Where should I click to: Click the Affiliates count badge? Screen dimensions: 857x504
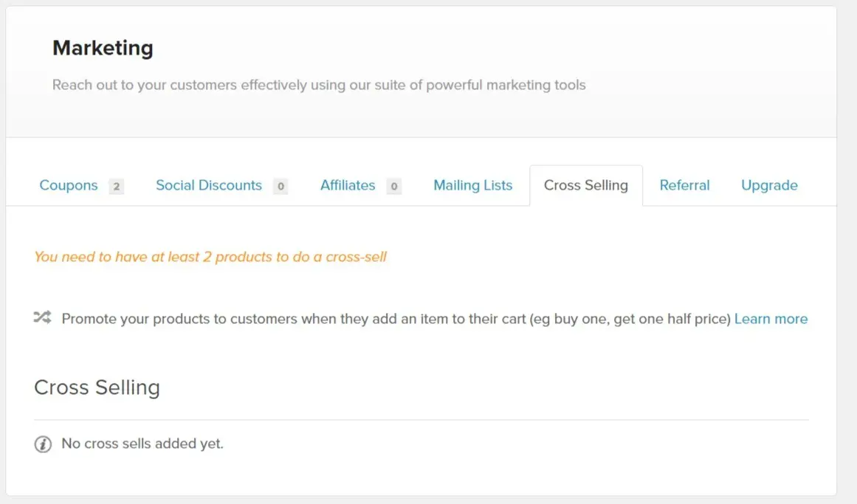393,187
